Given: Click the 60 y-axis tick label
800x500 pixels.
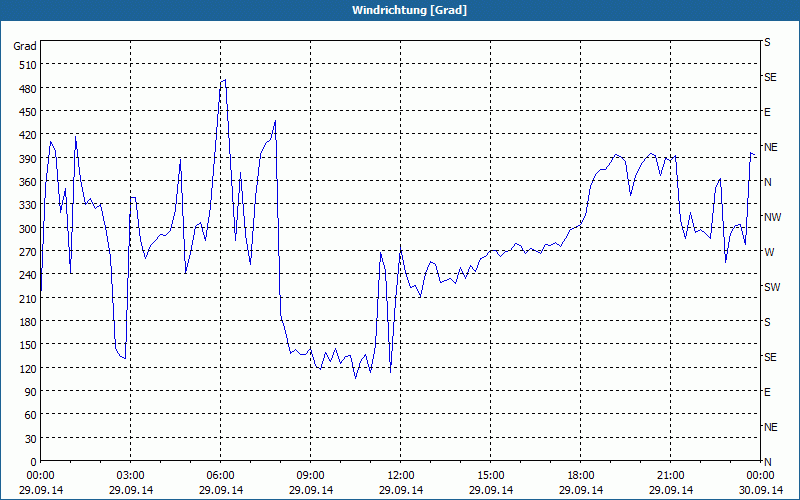Looking at the screenshot, I should pos(31,415).
